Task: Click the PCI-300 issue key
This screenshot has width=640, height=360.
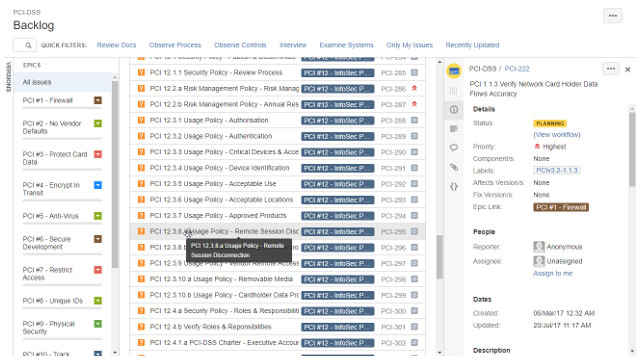Action: pos(393,311)
